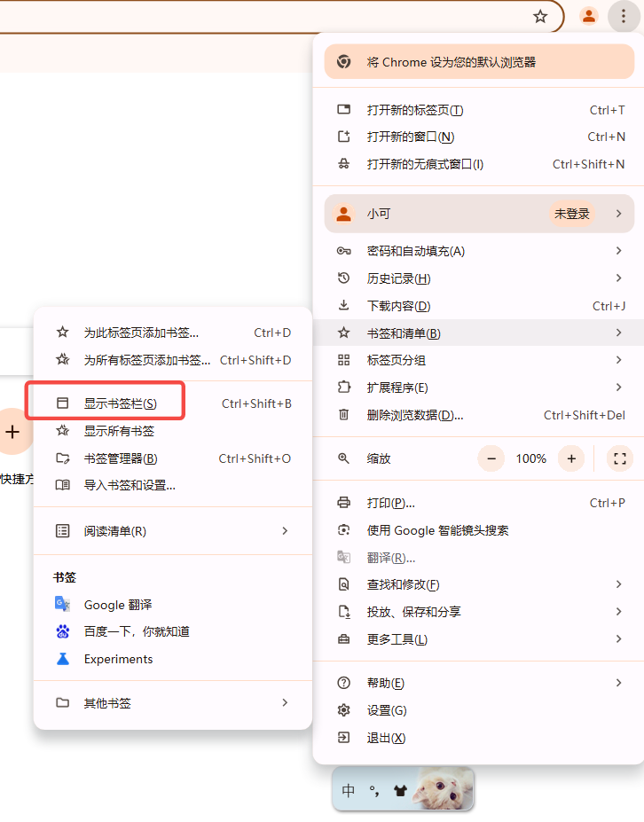Click the 书签 section heading text
644x822 pixels.
point(65,577)
